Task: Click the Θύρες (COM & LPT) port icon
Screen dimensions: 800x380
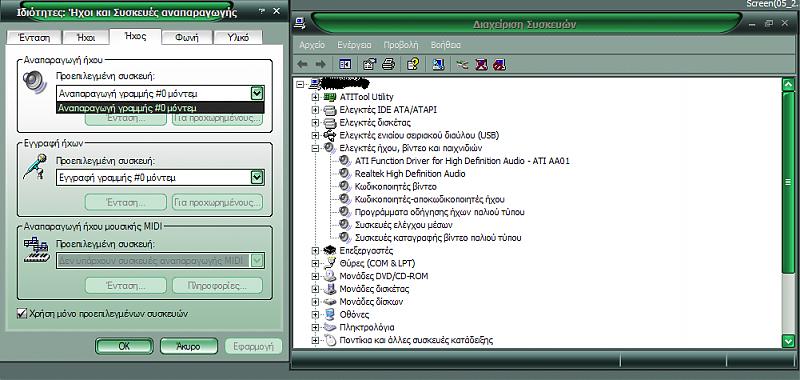Action: (330, 263)
